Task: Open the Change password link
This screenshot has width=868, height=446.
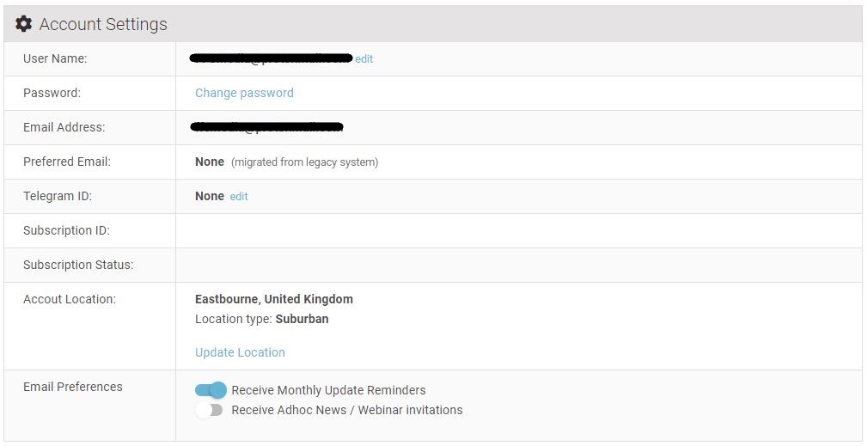Action: [x=244, y=93]
